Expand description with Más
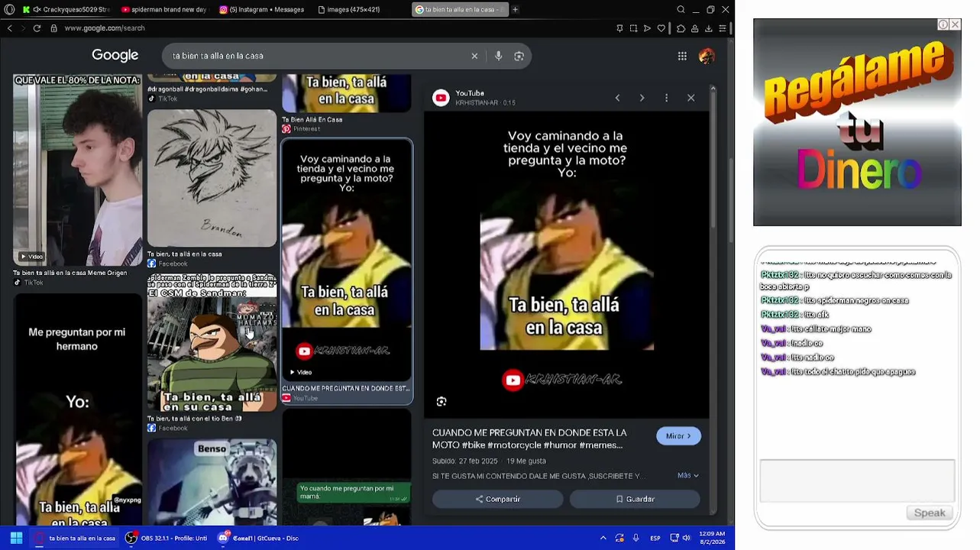This screenshot has height=550, width=980. pyautogui.click(x=687, y=475)
